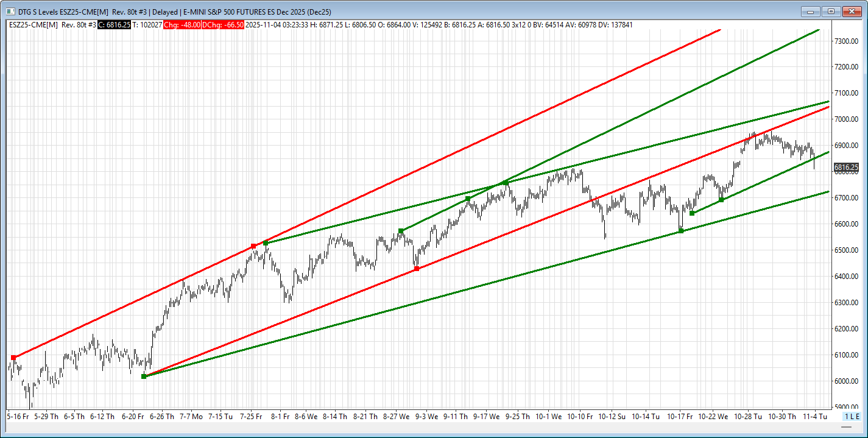The height and width of the screenshot is (438, 868).
Task: Click the red anchor point above 7-25 Fr
Action: pyautogui.click(x=253, y=246)
